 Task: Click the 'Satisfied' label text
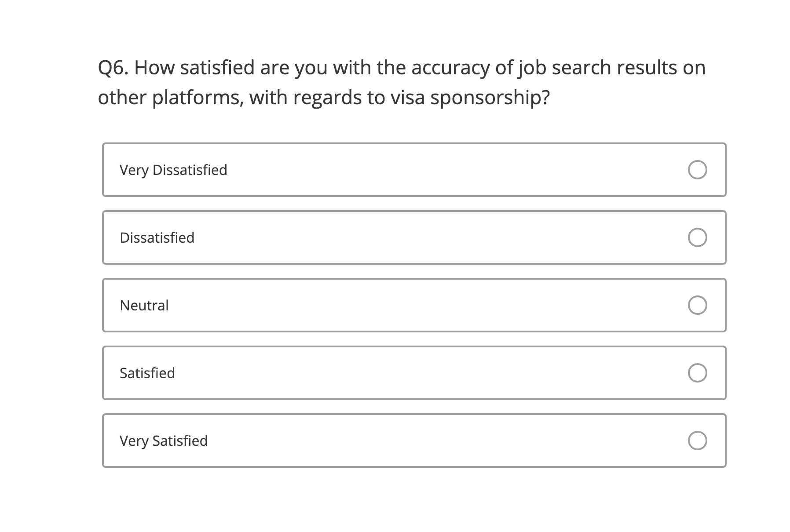(x=147, y=373)
